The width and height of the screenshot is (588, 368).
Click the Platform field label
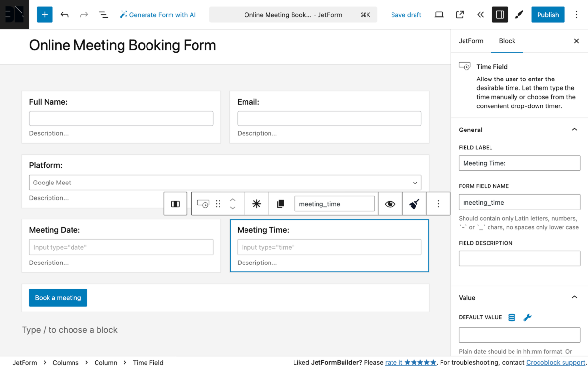[x=46, y=165]
